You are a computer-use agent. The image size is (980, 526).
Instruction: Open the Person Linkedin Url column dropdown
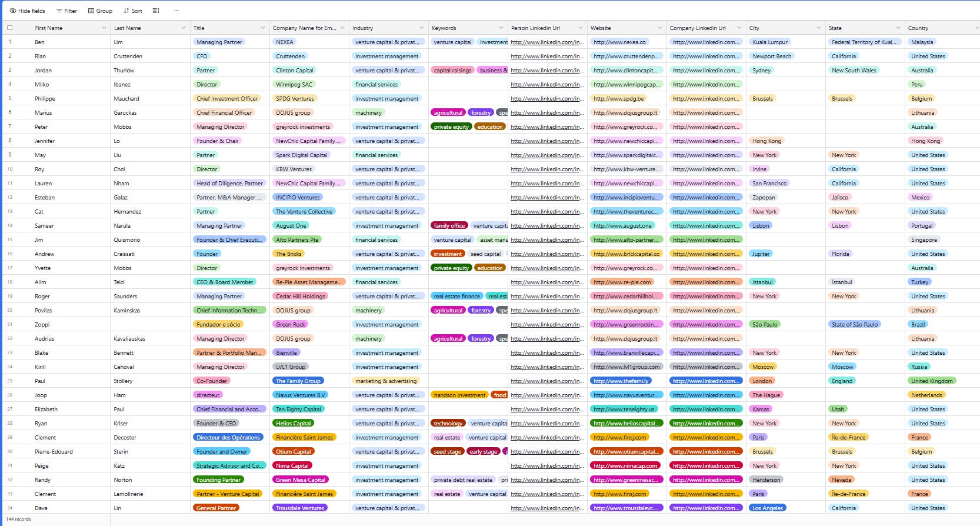581,28
